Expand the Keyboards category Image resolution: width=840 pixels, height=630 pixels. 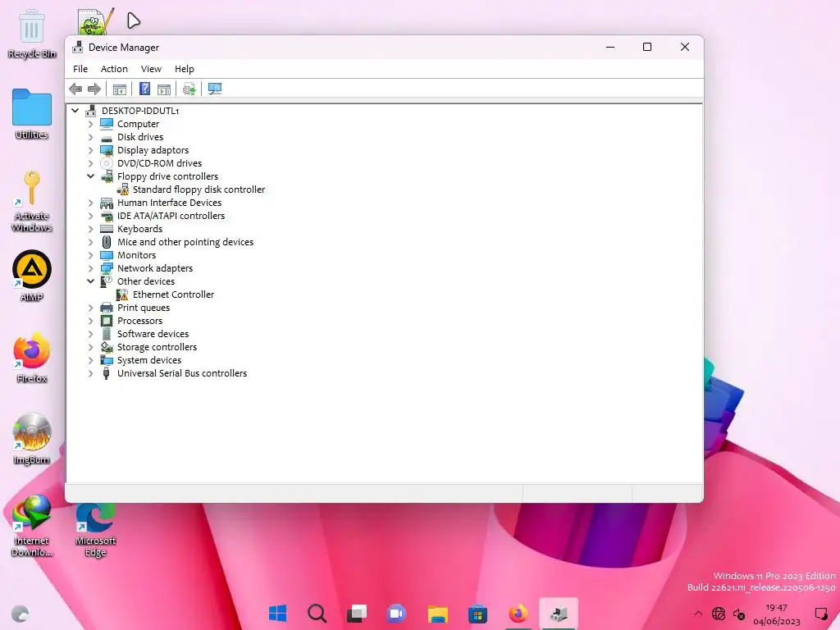(x=90, y=229)
